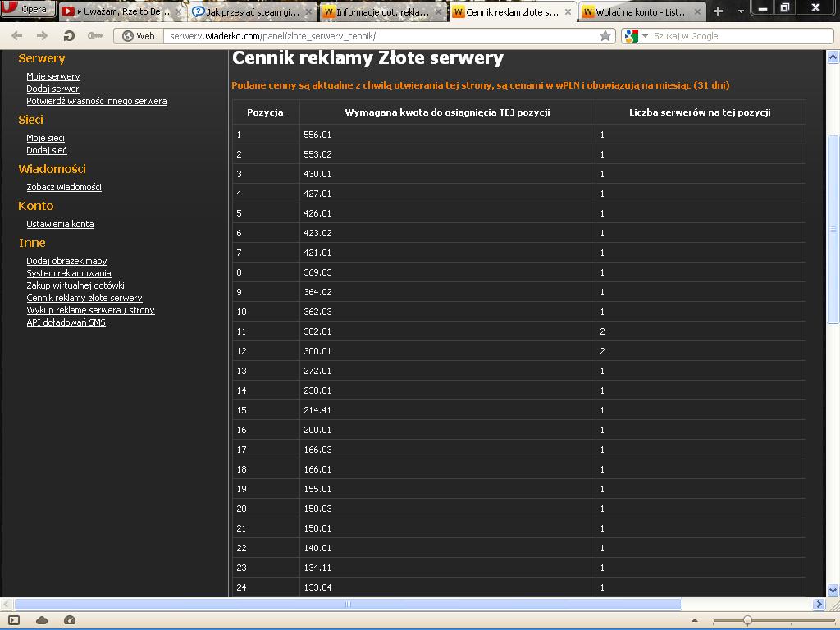Select 'Wymagana kwota do osiągnięcia TEJ pozycji' header
This screenshot has width=840, height=630.
[447, 112]
